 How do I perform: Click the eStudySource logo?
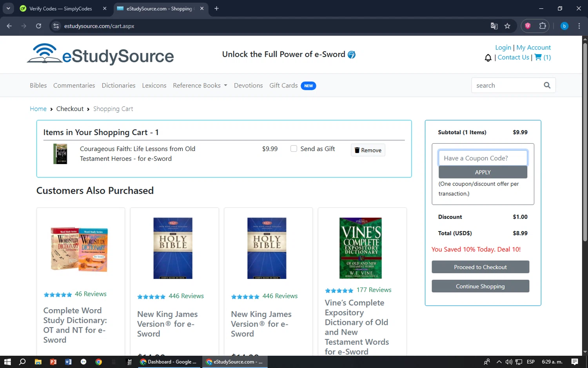coord(100,55)
